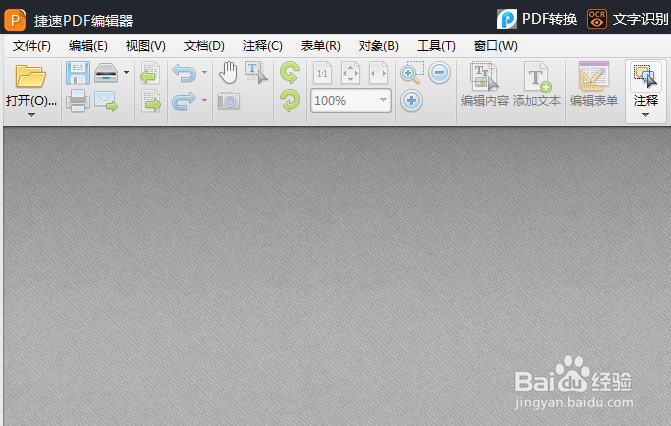Fit page width icon
671x426 pixels.
[378, 73]
